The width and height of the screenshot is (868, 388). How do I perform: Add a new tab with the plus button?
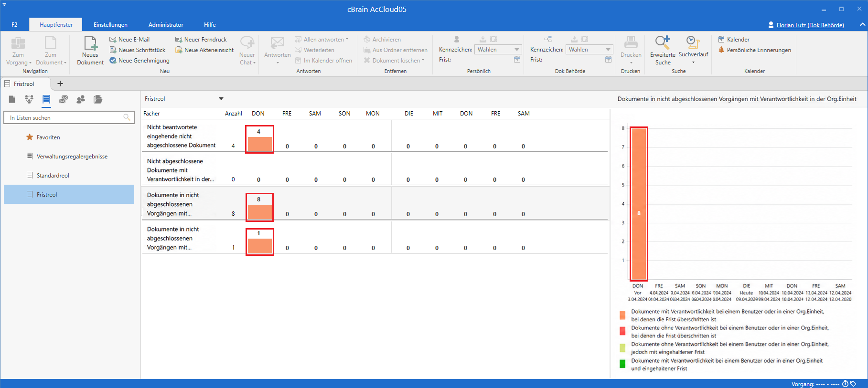coord(60,84)
